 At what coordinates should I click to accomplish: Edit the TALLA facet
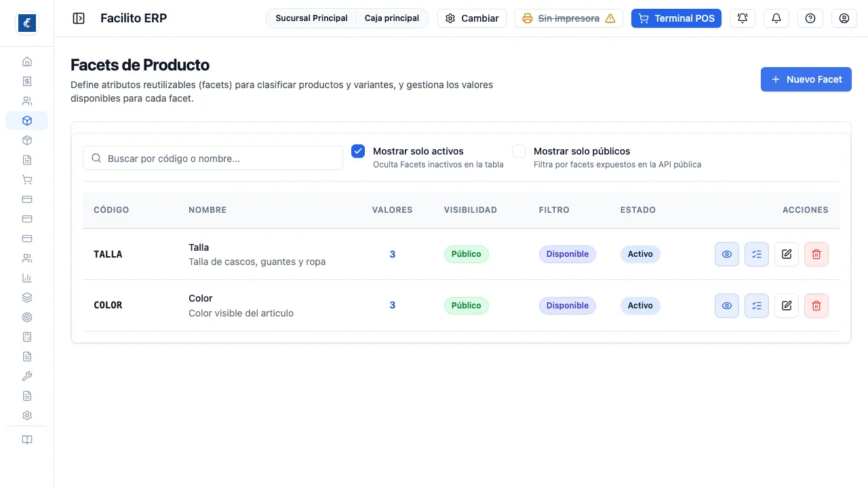click(x=787, y=254)
